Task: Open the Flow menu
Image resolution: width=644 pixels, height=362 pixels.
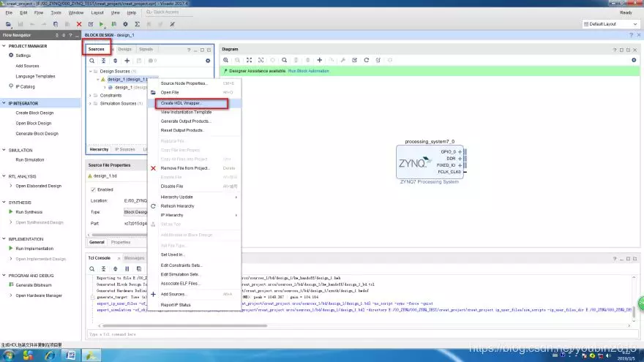Action: (39, 12)
